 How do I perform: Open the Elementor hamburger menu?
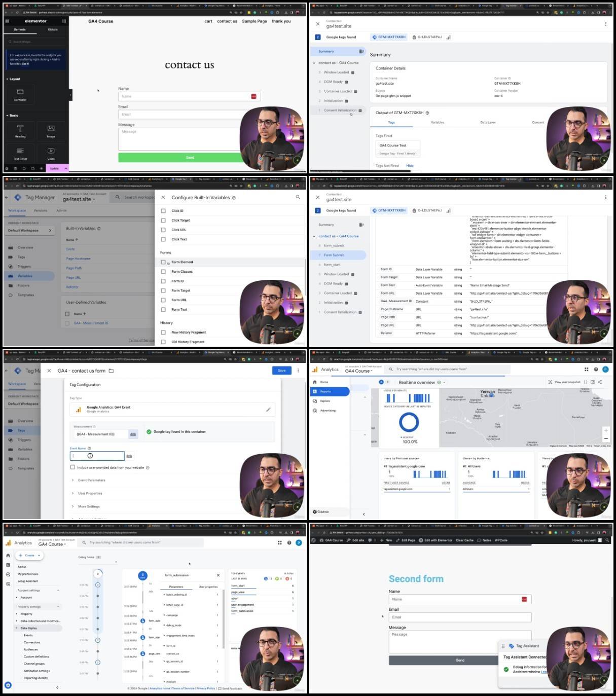(x=7, y=21)
